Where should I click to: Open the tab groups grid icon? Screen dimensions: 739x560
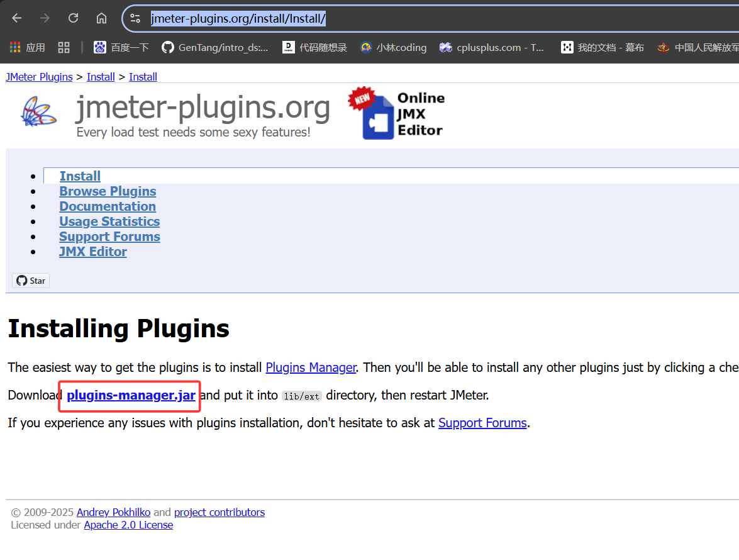[64, 47]
